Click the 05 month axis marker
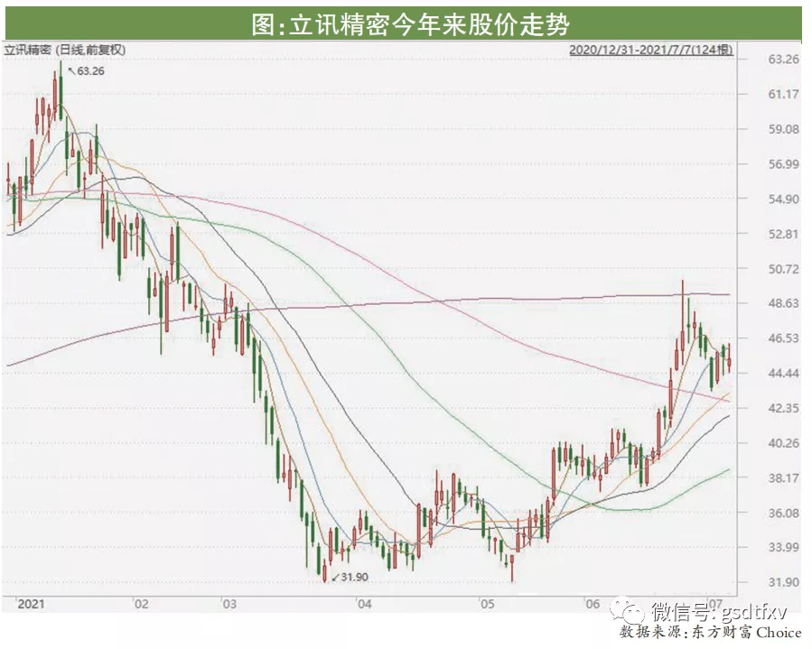This screenshot has width=812, height=649. (x=488, y=604)
